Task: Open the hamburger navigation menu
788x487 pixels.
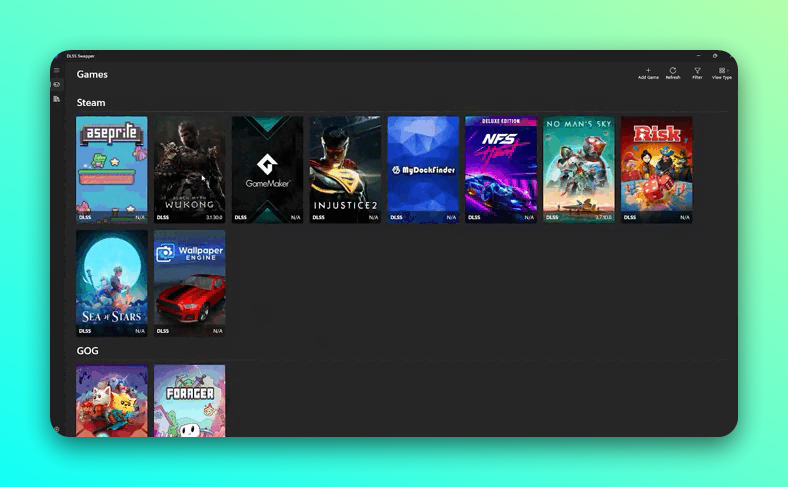Action: [x=57, y=71]
